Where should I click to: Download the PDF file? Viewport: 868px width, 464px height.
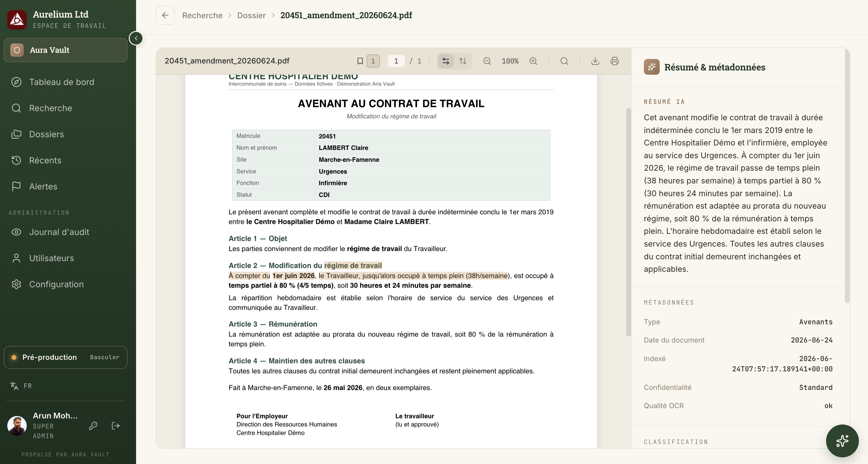(595, 61)
